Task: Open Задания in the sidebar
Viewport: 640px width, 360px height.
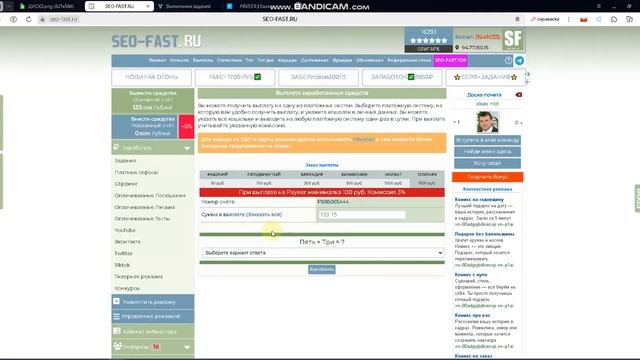Action: pyautogui.click(x=125, y=161)
